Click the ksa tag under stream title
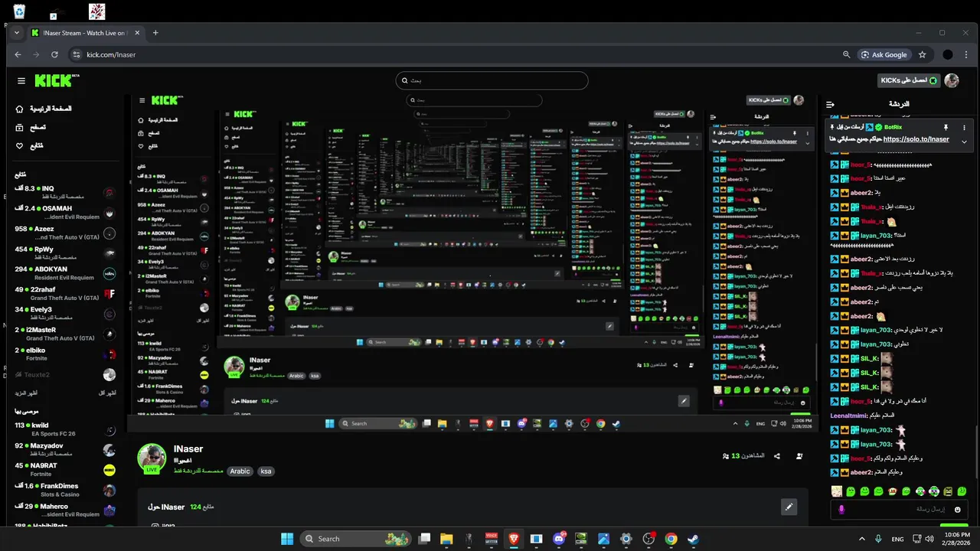980x551 pixels. coord(266,471)
